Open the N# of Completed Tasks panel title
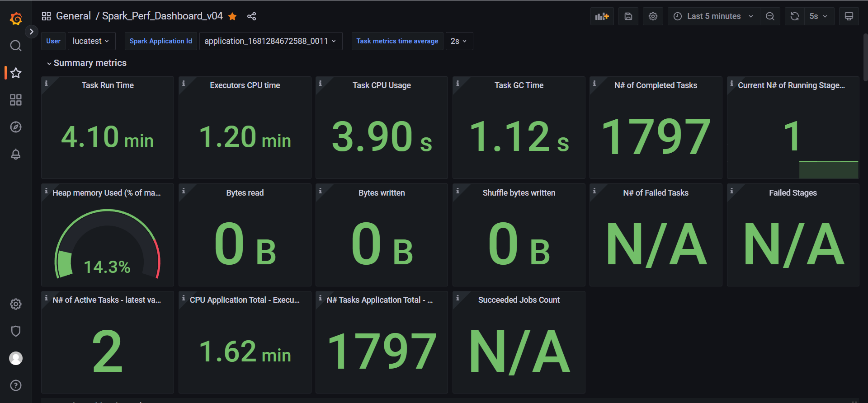This screenshot has width=868, height=403. click(x=656, y=85)
